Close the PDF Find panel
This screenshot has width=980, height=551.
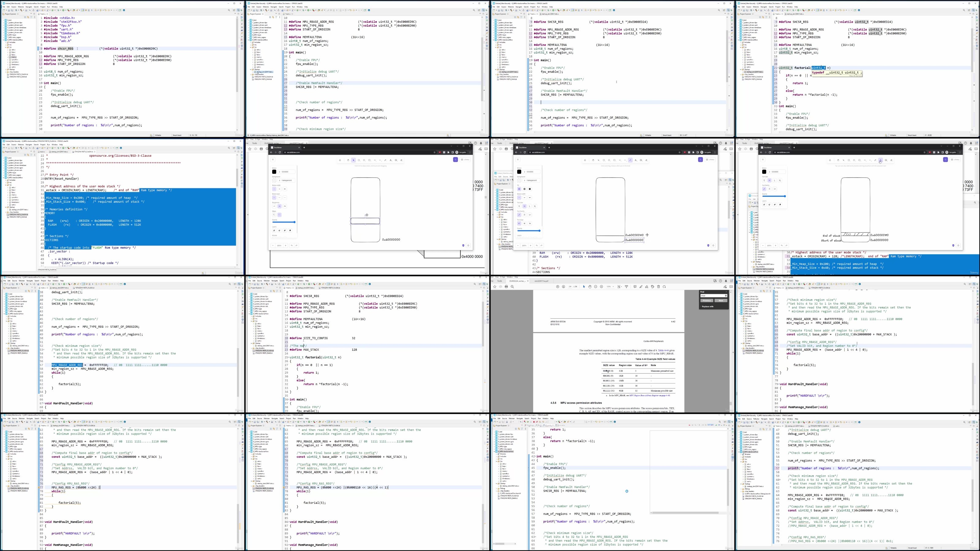tap(726, 292)
